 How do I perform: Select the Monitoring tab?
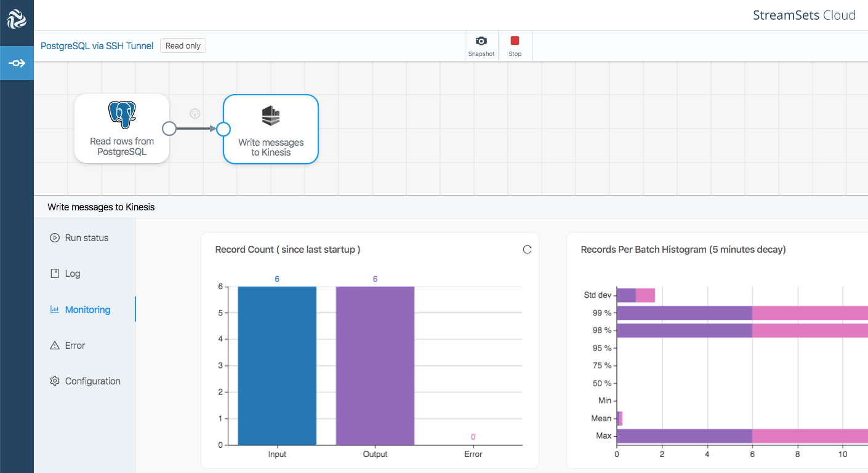(x=85, y=309)
